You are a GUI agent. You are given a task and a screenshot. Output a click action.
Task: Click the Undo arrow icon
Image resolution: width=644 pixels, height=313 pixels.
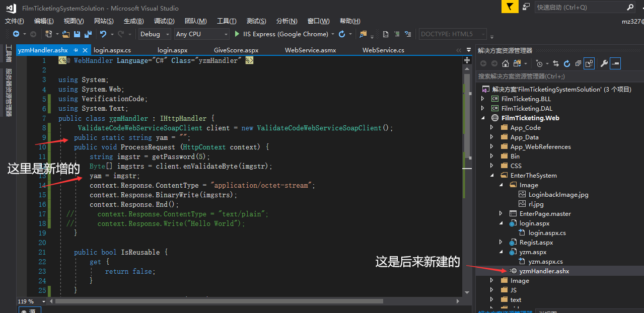pos(103,34)
